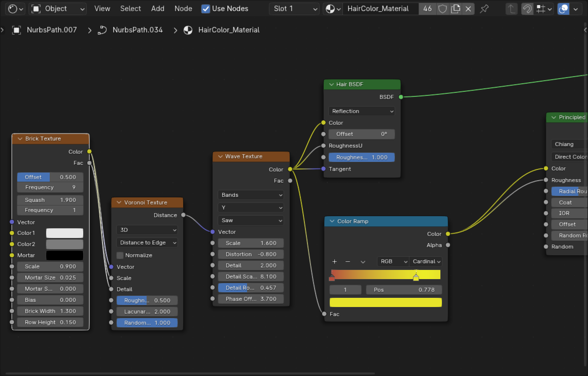
Task: Click Wave Texture Vector input socket
Action: pyautogui.click(x=213, y=232)
